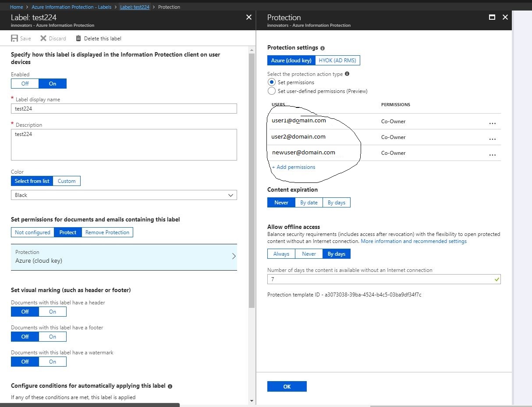Select Set user-defined permissions (Preview) option

coord(271,91)
